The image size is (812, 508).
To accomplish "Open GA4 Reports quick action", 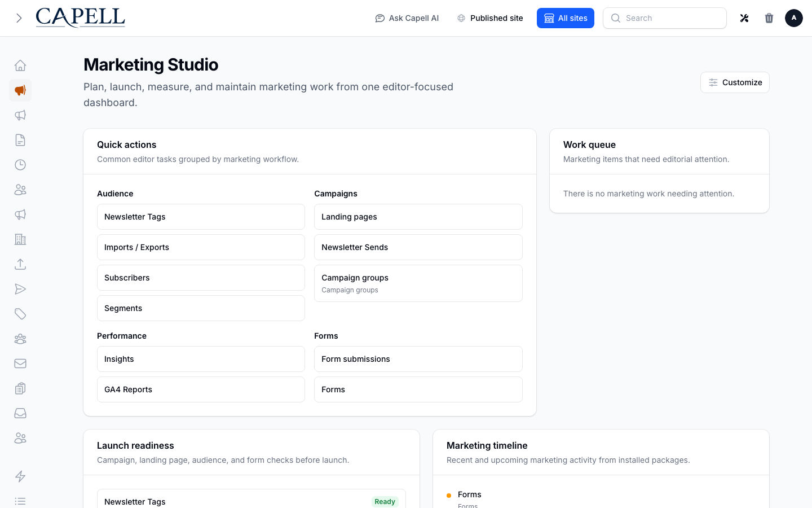I will [x=201, y=389].
